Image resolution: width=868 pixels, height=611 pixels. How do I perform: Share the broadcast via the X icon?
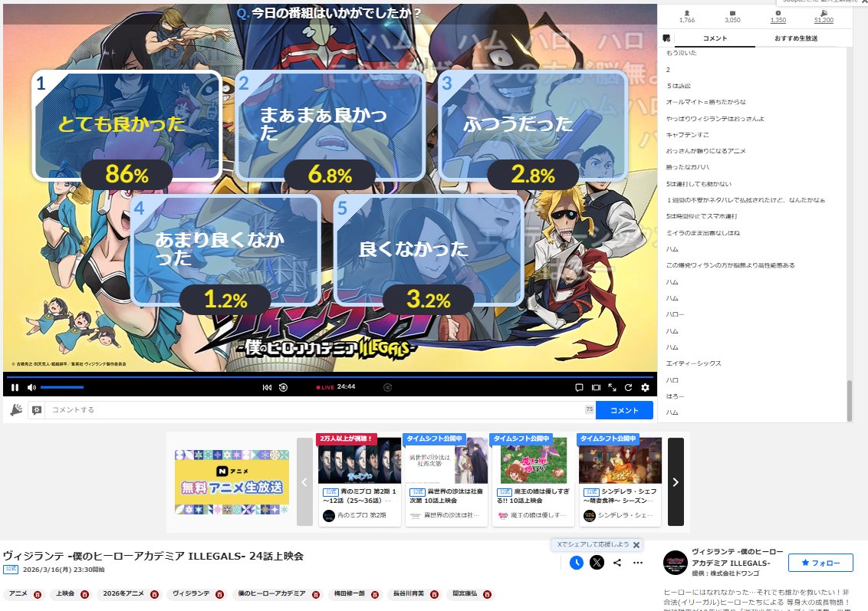597,563
